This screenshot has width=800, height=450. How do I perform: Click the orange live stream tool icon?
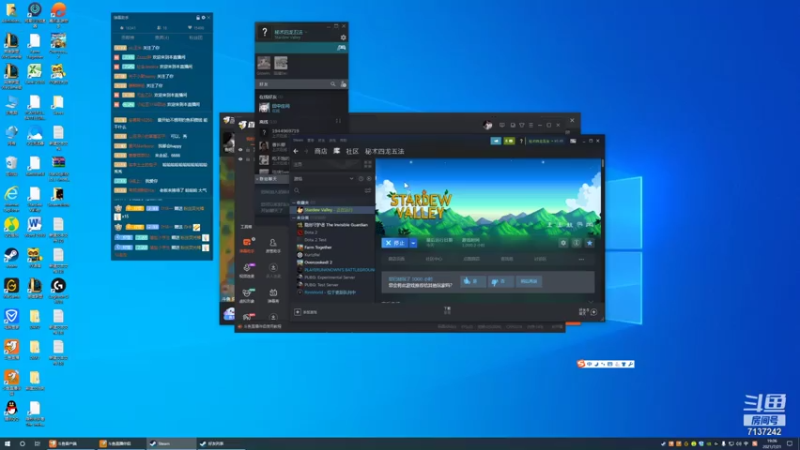[x=247, y=244]
